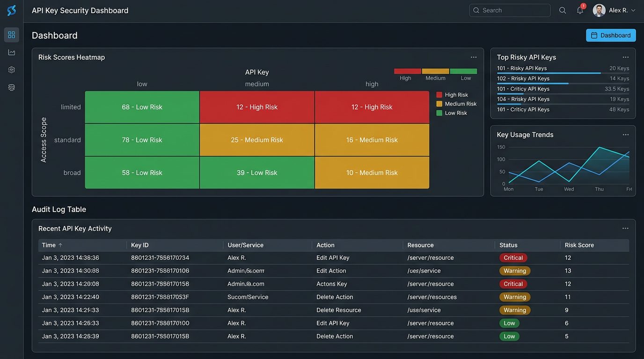Click the Actons Key action cell
The width and height of the screenshot is (644, 359).
coord(332,284)
